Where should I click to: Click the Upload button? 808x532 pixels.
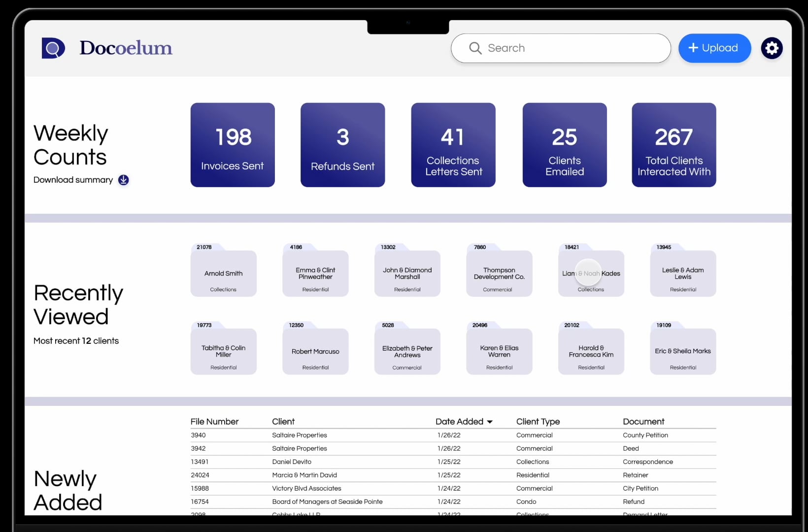coord(714,48)
